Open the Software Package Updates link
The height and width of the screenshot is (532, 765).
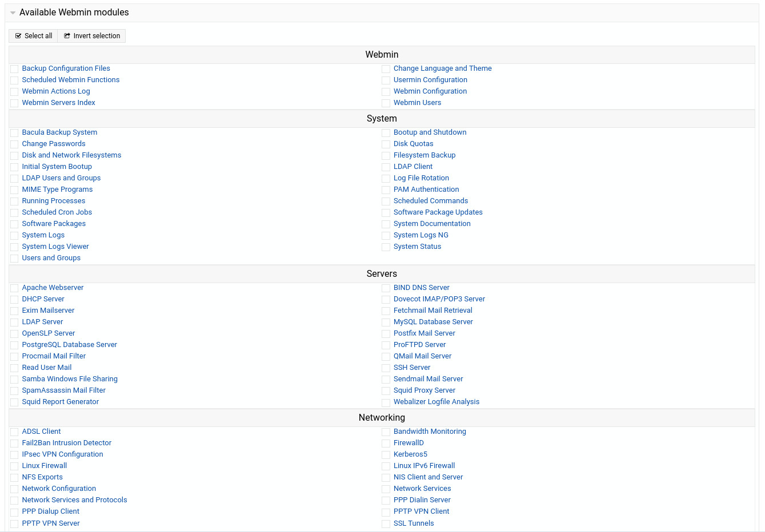[x=438, y=212]
